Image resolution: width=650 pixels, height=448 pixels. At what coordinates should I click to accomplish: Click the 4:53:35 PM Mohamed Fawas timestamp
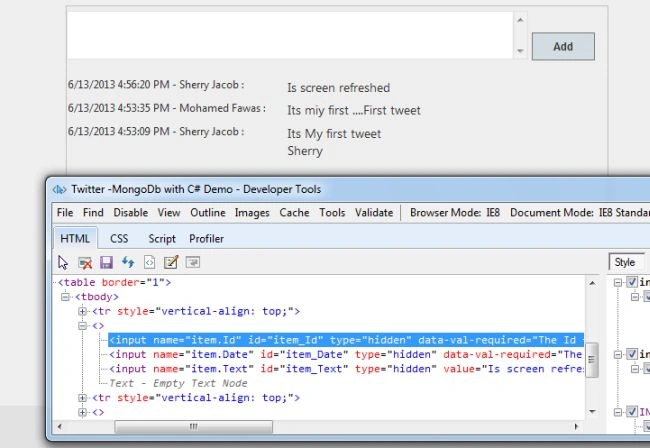[167, 108]
